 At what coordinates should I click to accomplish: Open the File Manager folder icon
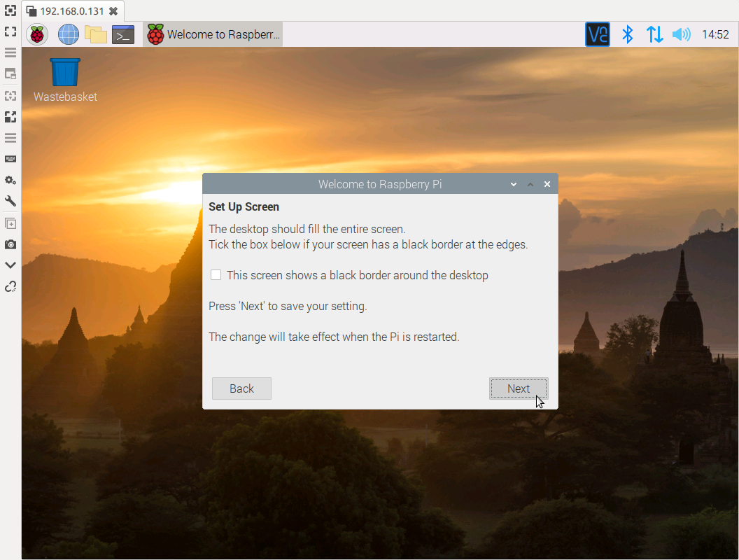96,35
